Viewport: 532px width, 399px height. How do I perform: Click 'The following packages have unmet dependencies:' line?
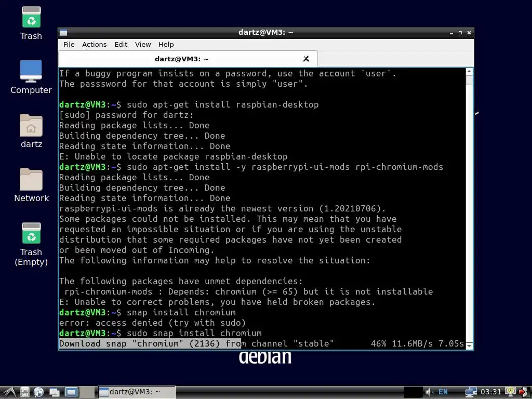coord(181,281)
